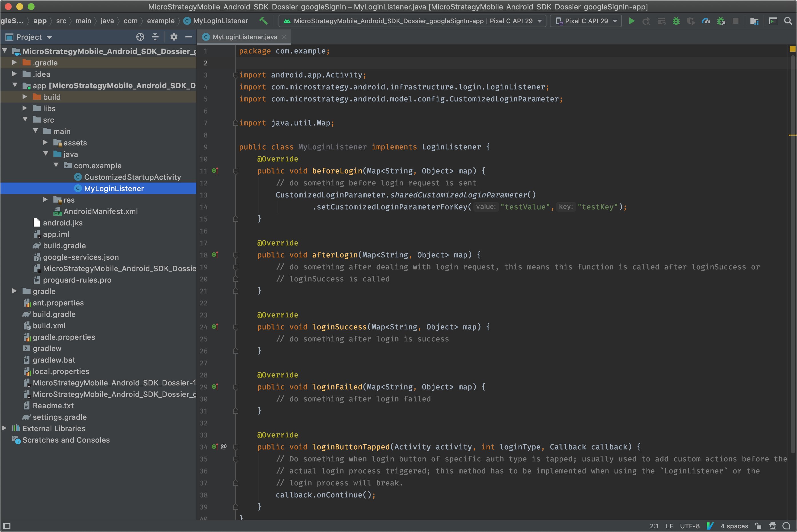Click the Apply Code Changes icon
This screenshot has height=532, width=797.
pyautogui.click(x=661, y=21)
